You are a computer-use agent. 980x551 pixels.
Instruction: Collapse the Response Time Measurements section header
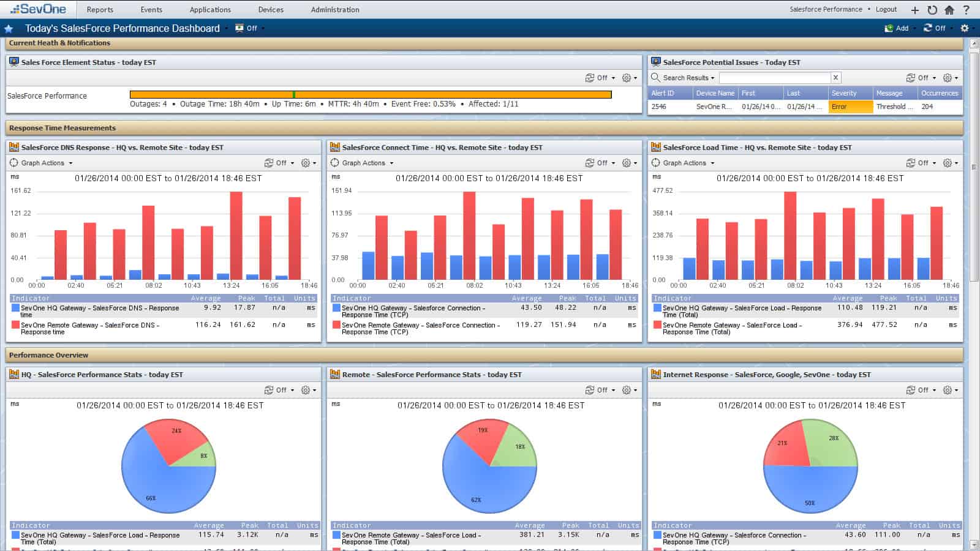coord(484,128)
